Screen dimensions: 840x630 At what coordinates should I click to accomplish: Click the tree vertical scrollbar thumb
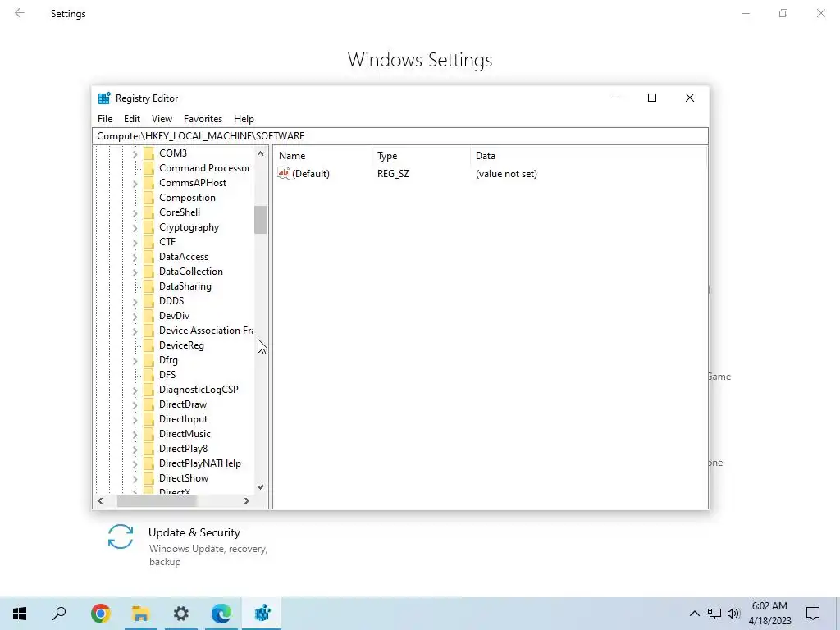[260, 220]
